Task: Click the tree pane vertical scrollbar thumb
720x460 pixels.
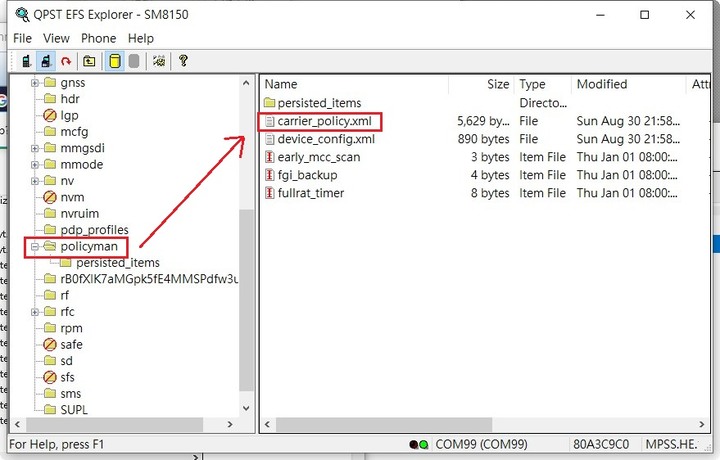Action: (x=247, y=300)
